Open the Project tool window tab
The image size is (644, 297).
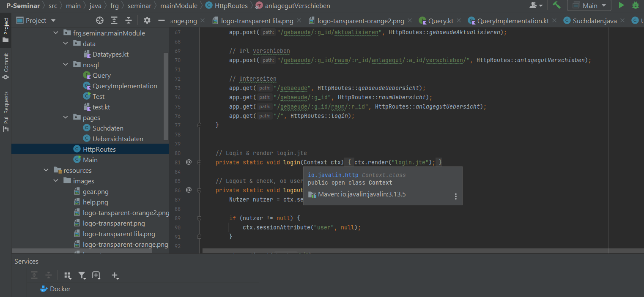coord(5,30)
